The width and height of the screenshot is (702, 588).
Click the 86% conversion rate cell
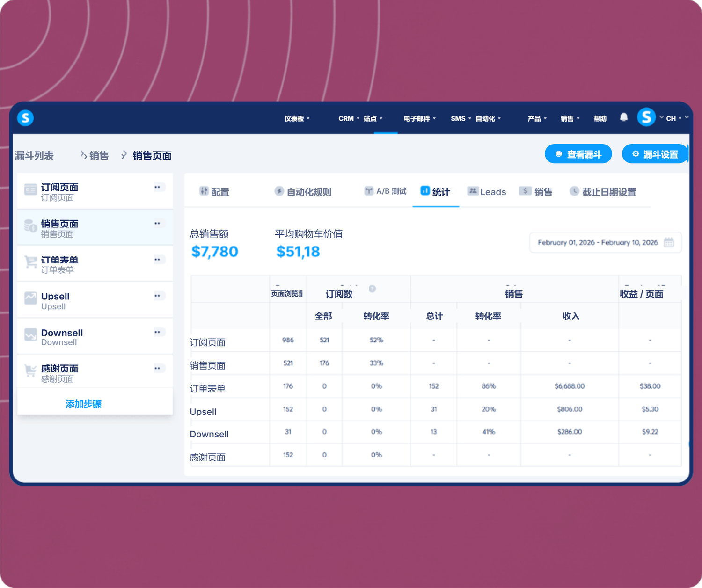(489, 386)
